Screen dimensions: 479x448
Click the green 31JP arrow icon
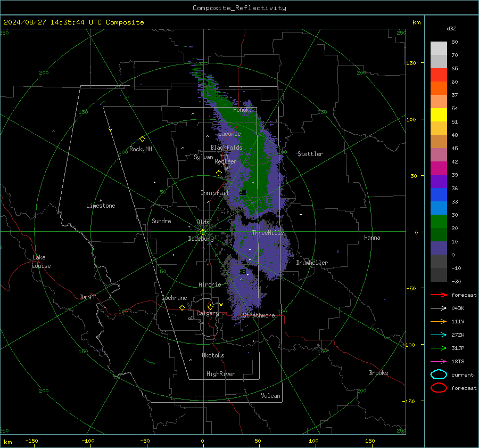click(x=439, y=348)
